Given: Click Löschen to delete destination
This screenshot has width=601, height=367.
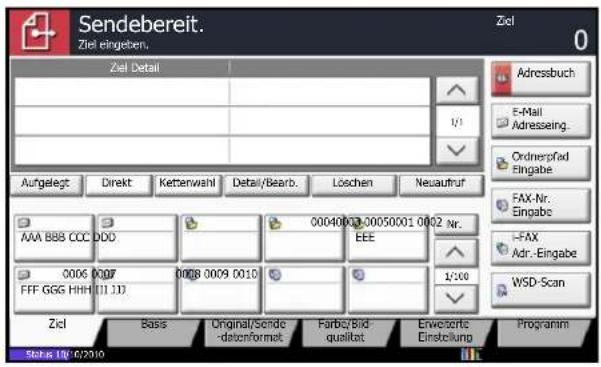Looking at the screenshot, I should [x=353, y=185].
